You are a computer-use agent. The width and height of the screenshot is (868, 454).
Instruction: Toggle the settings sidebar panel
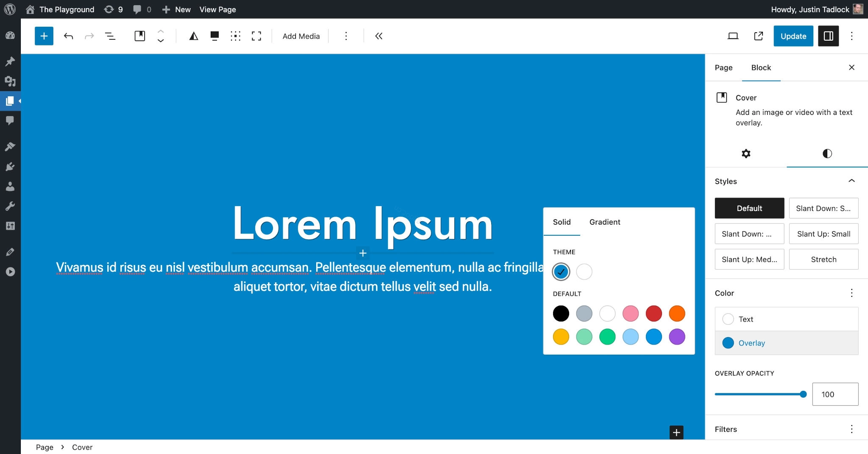coord(828,36)
